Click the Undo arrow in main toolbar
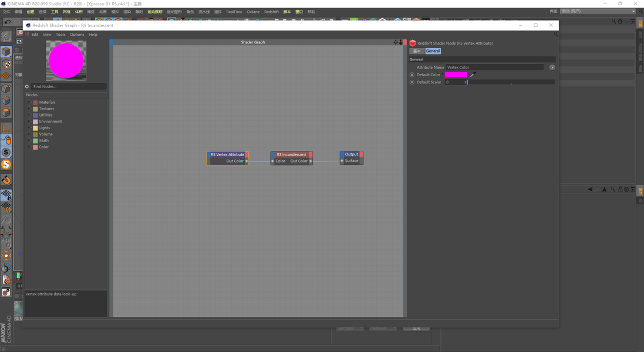Screen dimensions: 644x352 (8, 22)
